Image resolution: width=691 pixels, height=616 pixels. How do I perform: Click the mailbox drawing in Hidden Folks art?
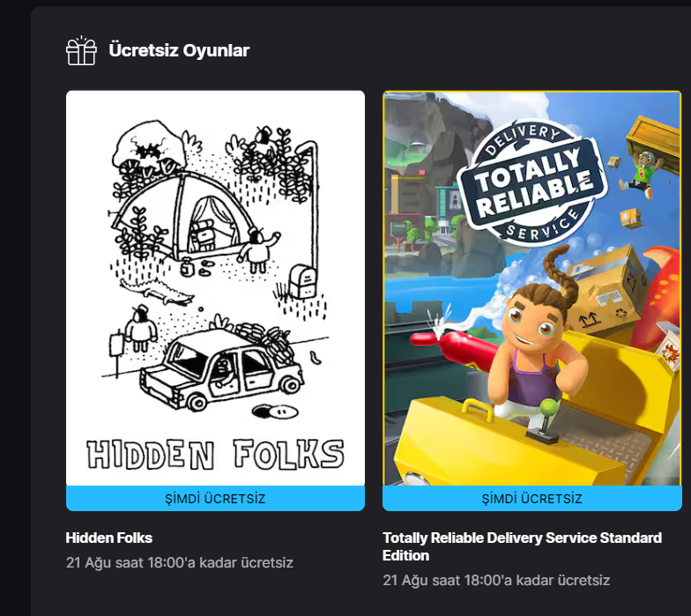coord(303,280)
